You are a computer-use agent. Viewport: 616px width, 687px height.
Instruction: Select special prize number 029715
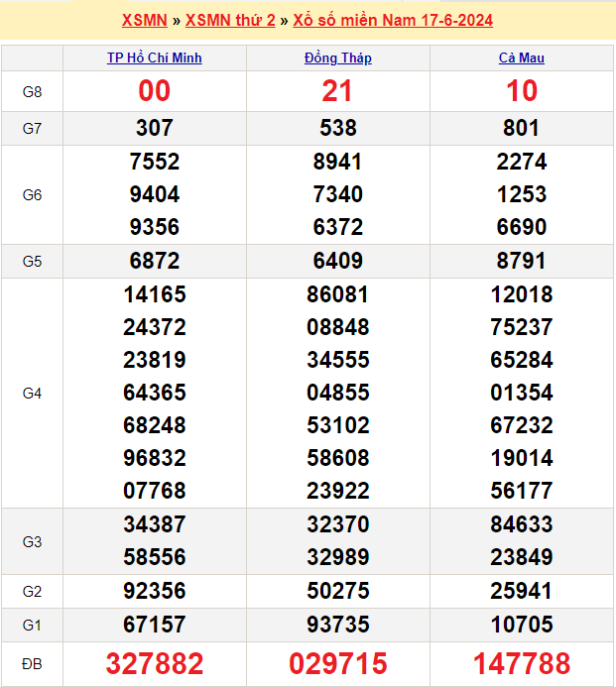pyautogui.click(x=338, y=663)
